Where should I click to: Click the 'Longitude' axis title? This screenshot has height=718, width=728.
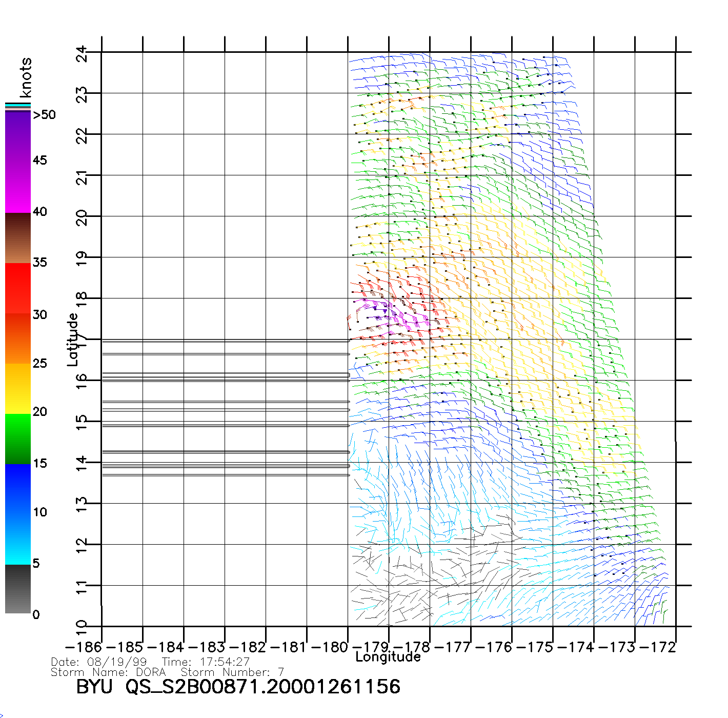pyautogui.click(x=388, y=657)
